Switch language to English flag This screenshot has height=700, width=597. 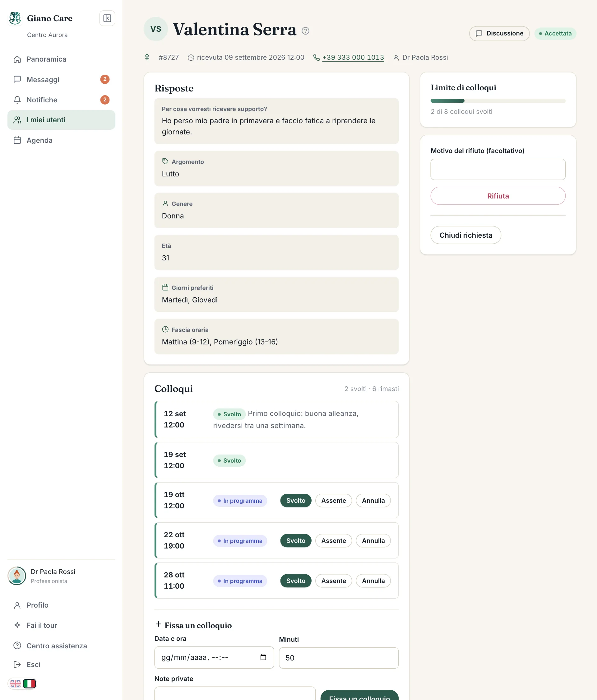click(15, 684)
